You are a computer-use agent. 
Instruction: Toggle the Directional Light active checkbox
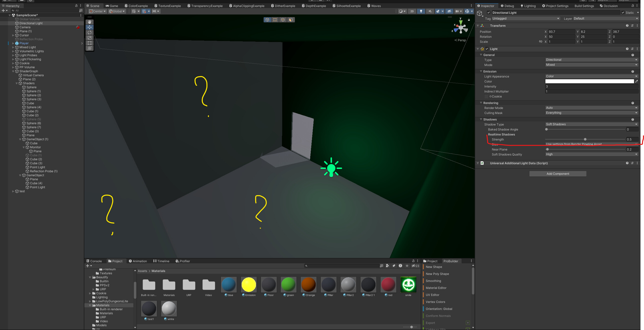489,12
